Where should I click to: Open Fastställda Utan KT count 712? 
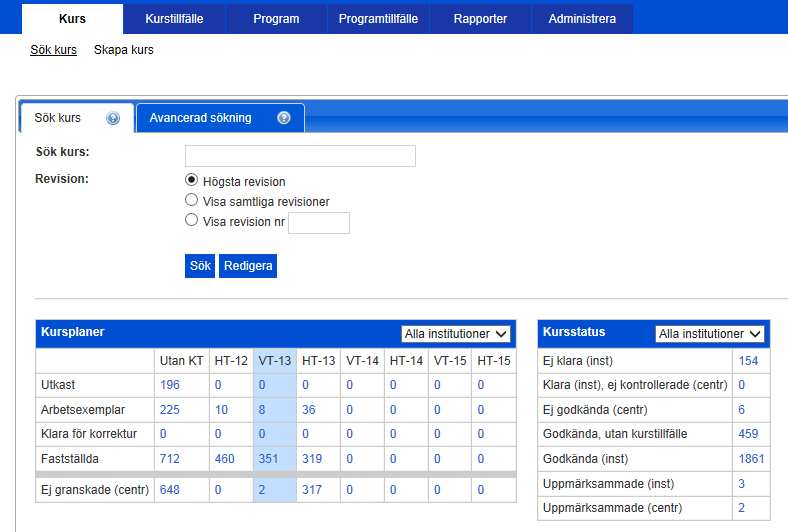point(170,459)
